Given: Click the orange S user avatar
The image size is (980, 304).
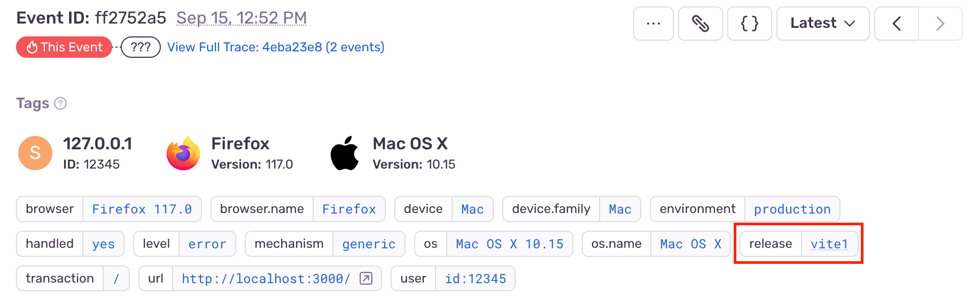Looking at the screenshot, I should tap(35, 153).
